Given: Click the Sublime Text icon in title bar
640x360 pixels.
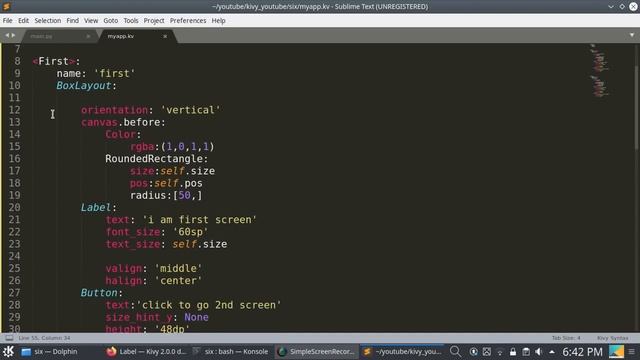Looking at the screenshot, I should pos(6,6).
